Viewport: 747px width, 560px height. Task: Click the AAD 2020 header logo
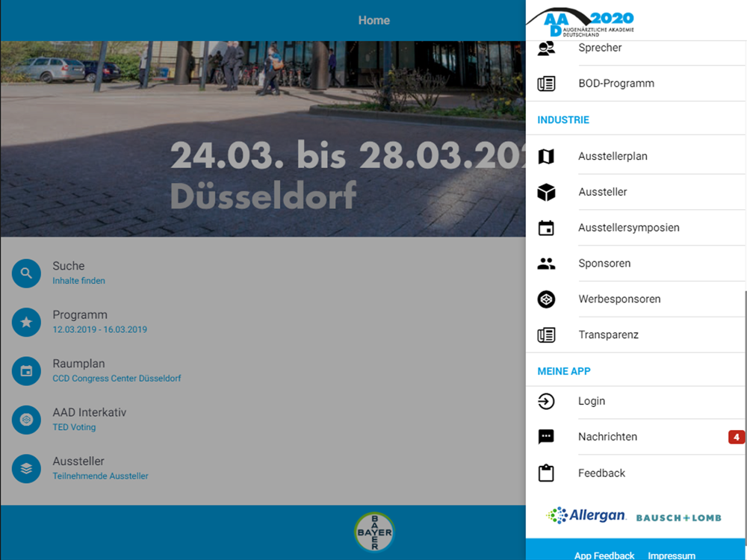pos(580,22)
